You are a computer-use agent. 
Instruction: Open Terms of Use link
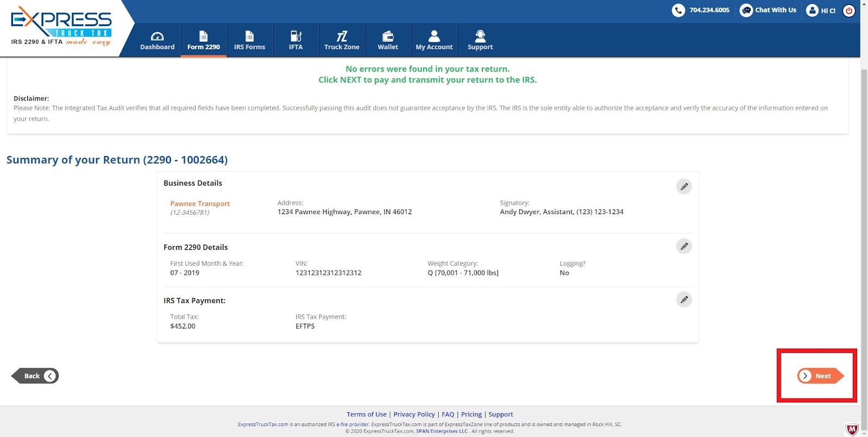[x=367, y=414]
